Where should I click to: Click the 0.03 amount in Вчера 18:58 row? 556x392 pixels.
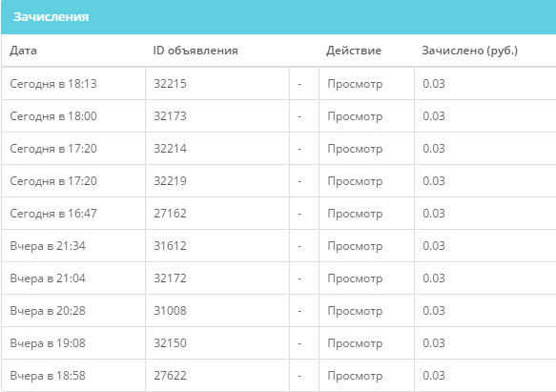pyautogui.click(x=434, y=376)
